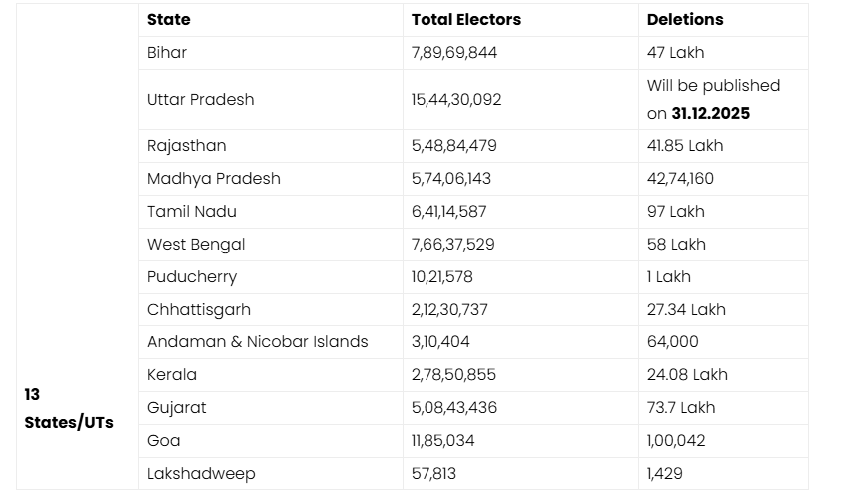Click the bold date 31.12.2025

click(x=710, y=113)
